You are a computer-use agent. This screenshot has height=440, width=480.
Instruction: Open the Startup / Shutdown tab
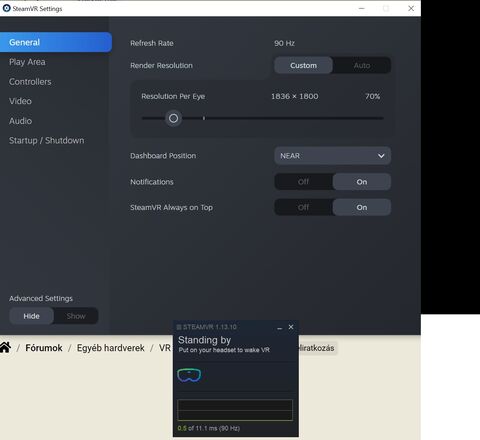[x=47, y=140]
